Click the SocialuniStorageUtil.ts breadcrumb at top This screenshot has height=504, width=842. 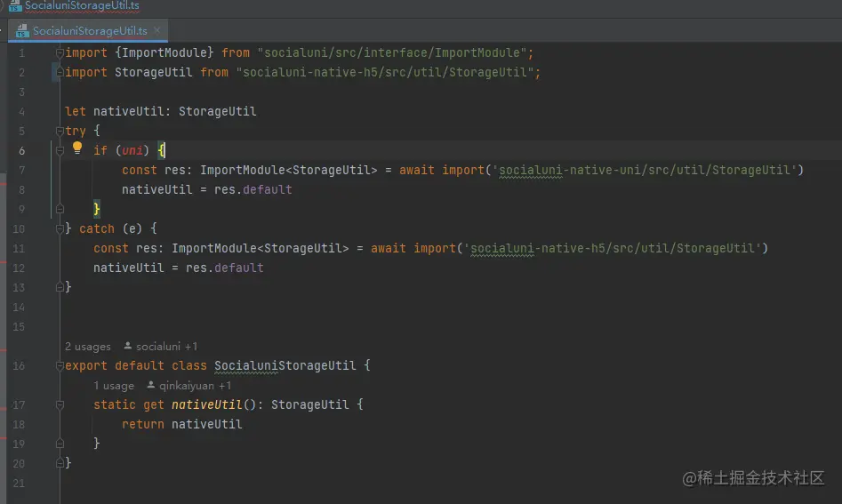[x=81, y=6]
